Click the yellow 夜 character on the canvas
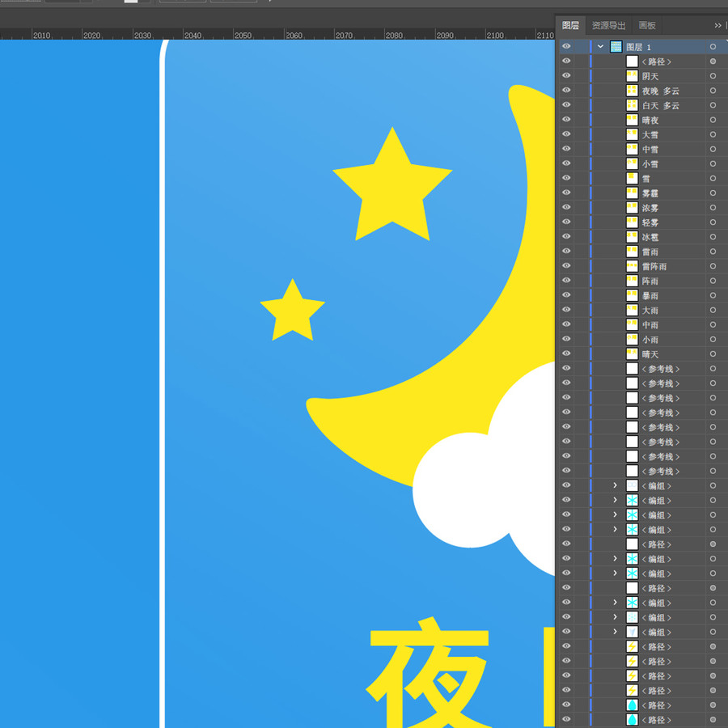 coord(429,672)
